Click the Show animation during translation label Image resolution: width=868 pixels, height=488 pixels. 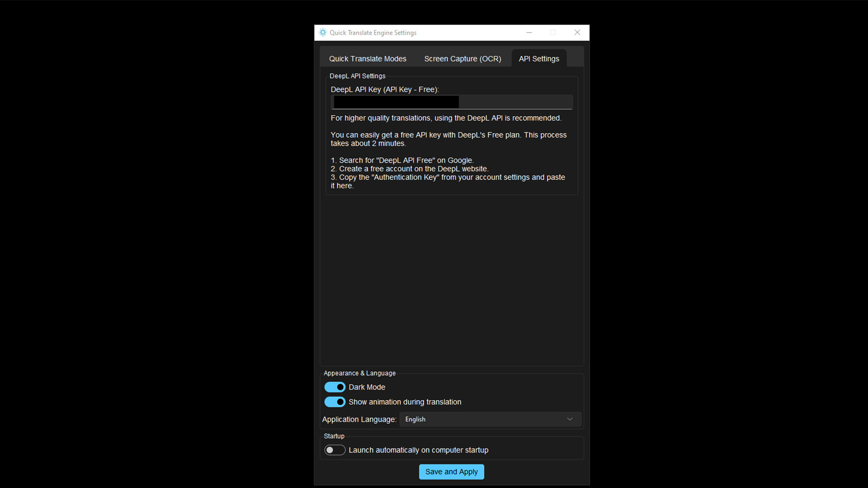[x=405, y=402]
